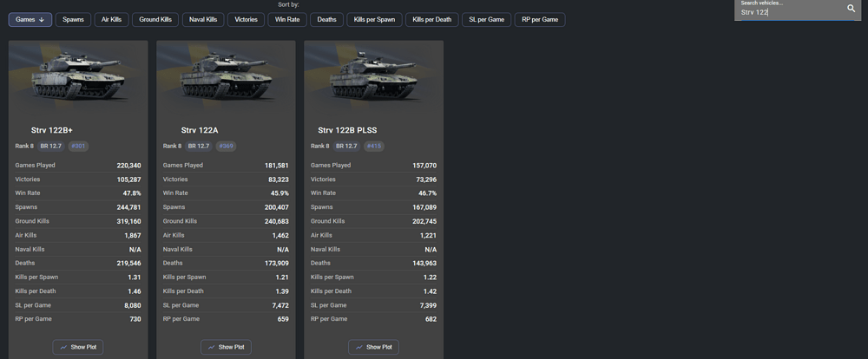Click the BR 12.7 badge on Strv 122A
Image resolution: width=868 pixels, height=359 pixels.
point(198,147)
